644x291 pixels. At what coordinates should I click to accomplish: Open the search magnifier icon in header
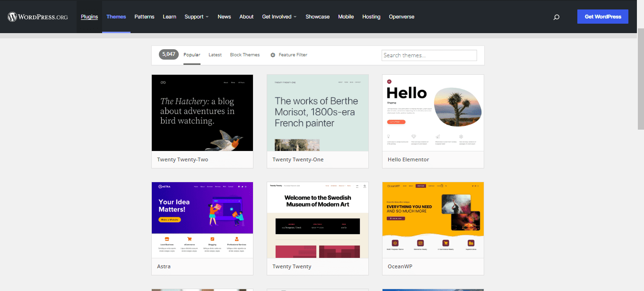(x=557, y=17)
